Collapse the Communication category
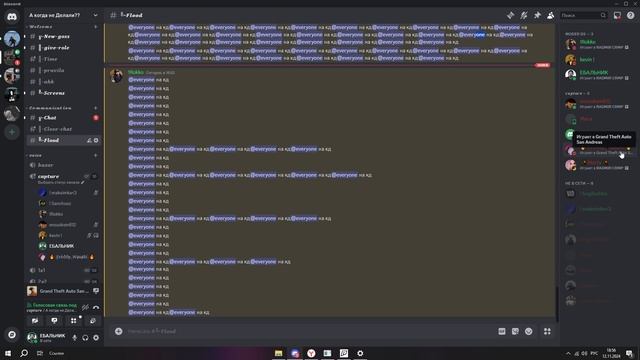640x360 pixels. tap(49, 108)
